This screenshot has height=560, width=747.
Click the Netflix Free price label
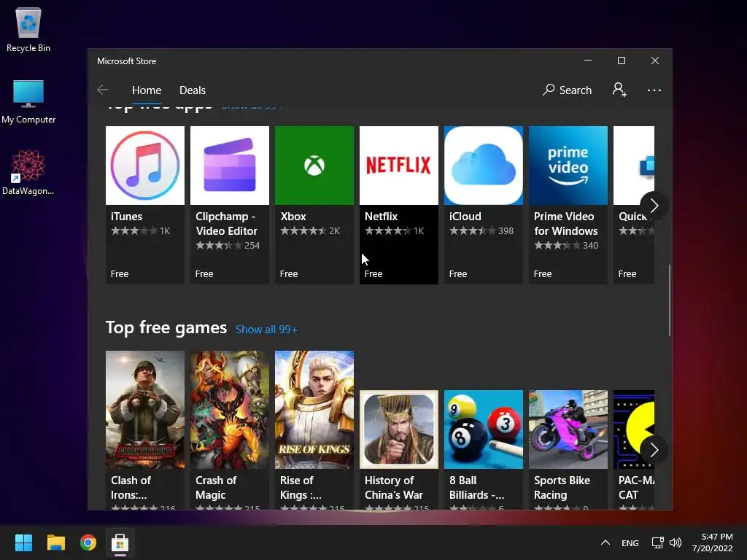(373, 274)
